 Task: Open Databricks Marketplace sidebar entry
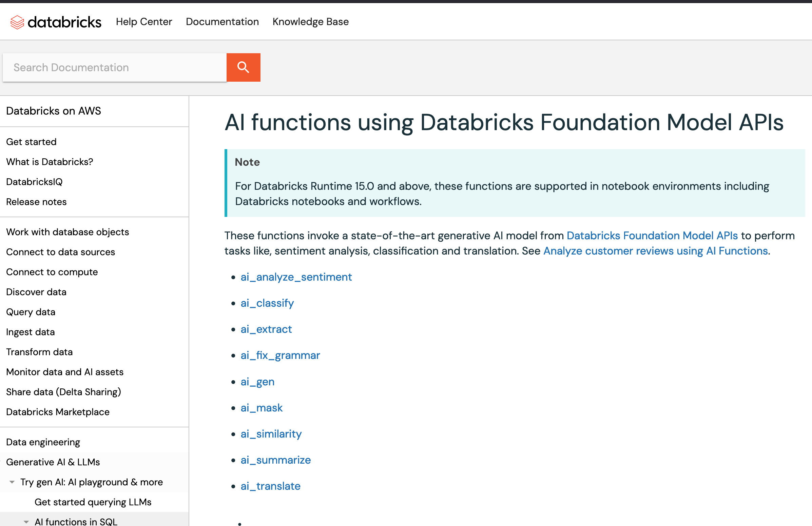point(58,412)
